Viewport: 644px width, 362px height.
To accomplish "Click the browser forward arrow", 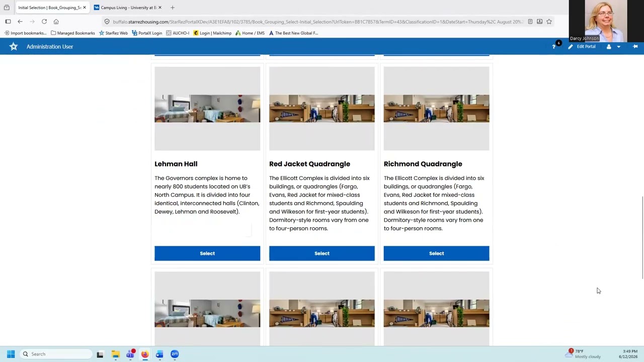I will 32,22.
